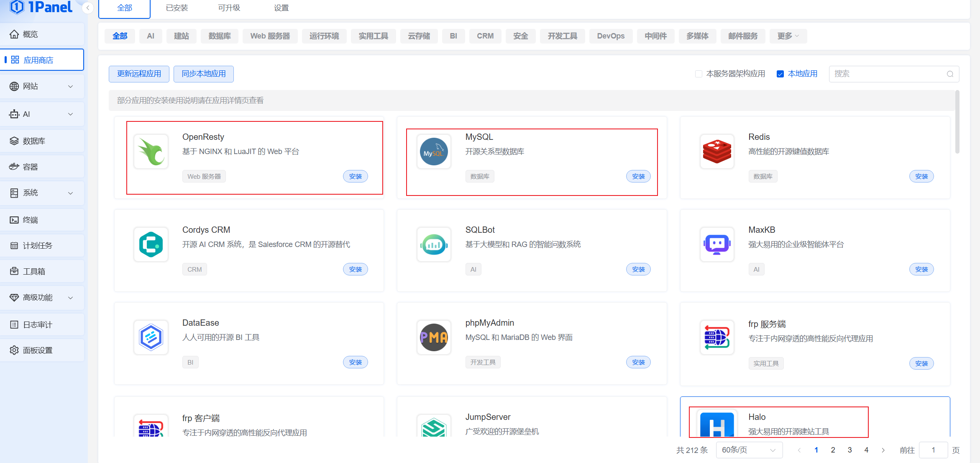
Task: Expand the 网站 sidebar submenu
Action: [42, 86]
